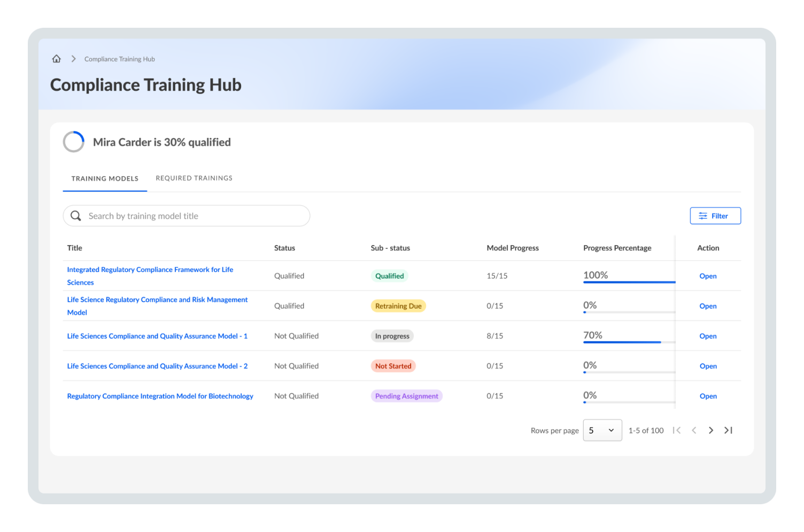Viewport: 804px width, 532px height.
Task: Click the Progress Percentage column header
Action: point(617,248)
